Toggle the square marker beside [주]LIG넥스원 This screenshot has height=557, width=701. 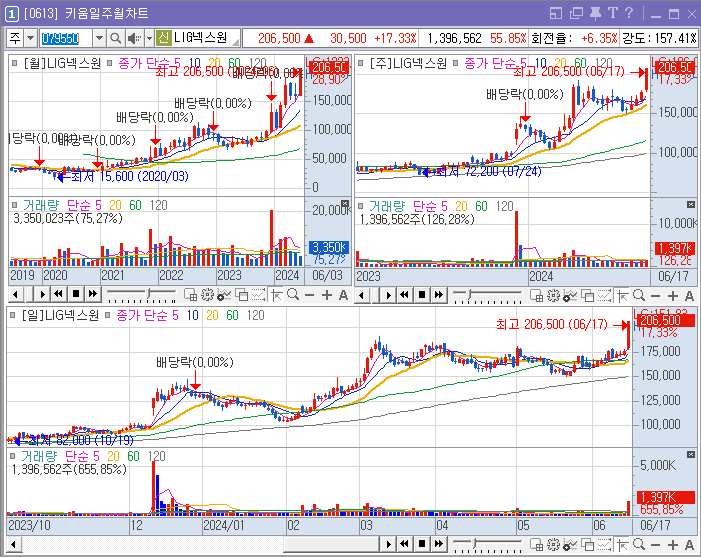point(361,63)
